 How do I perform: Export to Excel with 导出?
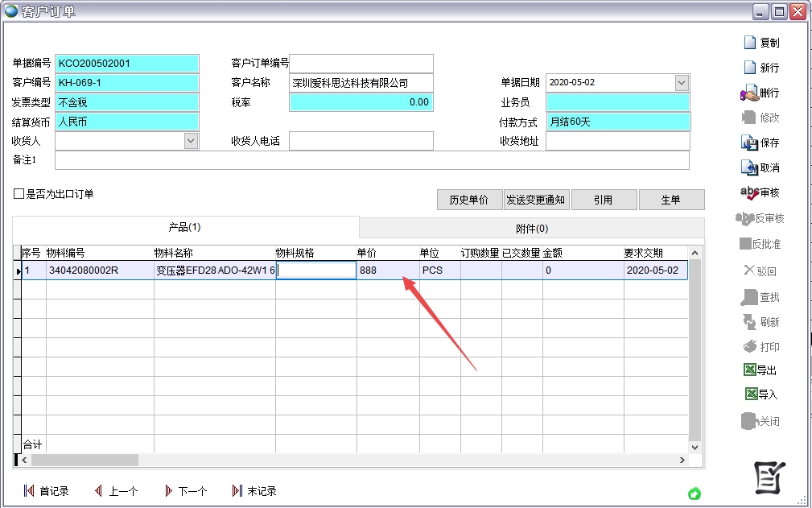[x=750, y=371]
